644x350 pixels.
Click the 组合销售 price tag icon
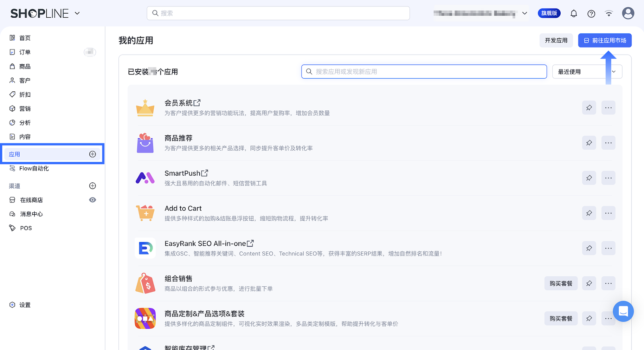[145, 283]
